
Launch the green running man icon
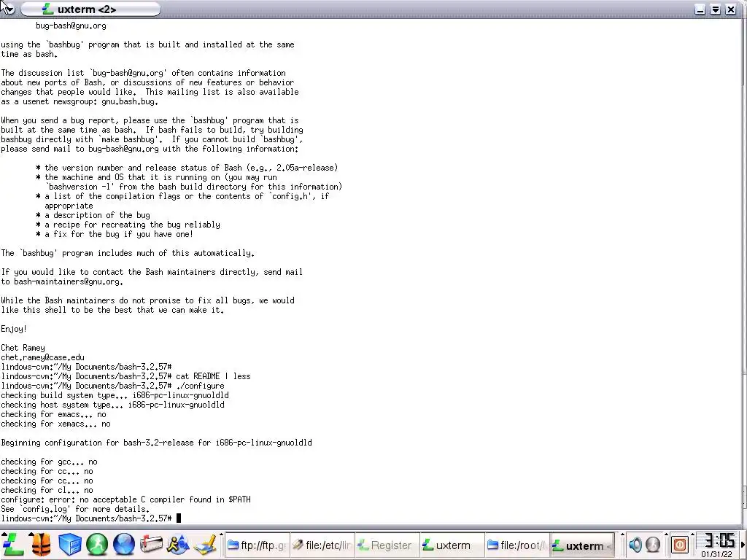tap(97, 545)
